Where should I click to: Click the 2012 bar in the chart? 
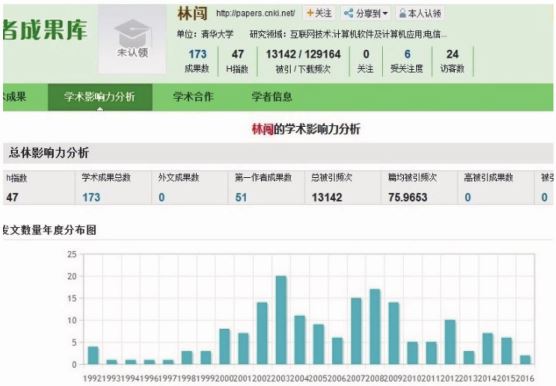coord(450,342)
